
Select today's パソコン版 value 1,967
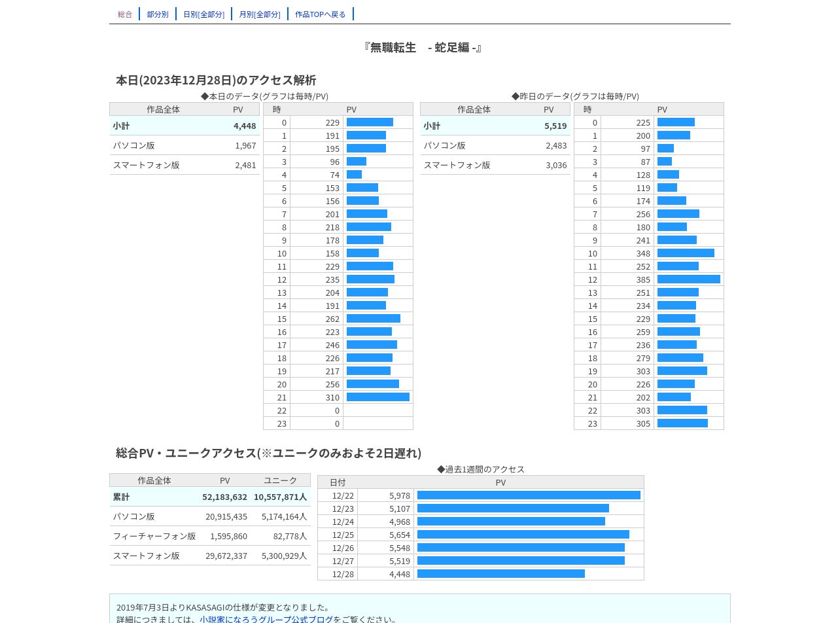245,145
